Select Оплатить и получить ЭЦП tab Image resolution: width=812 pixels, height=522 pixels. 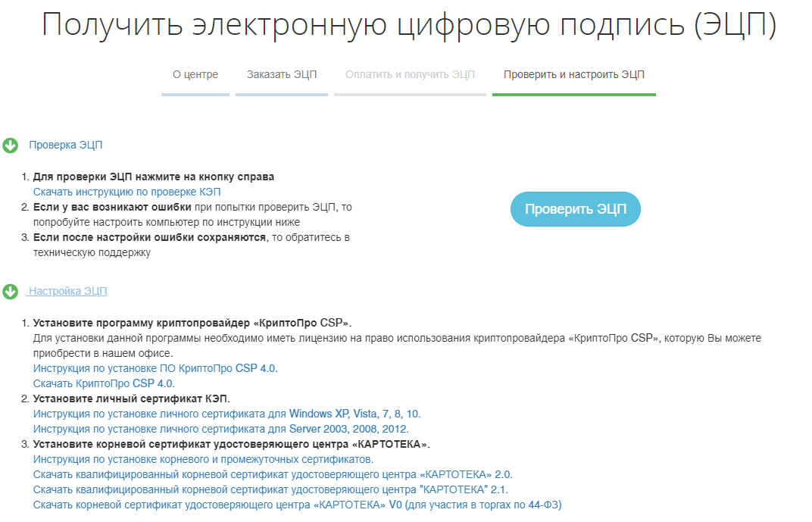pyautogui.click(x=410, y=74)
